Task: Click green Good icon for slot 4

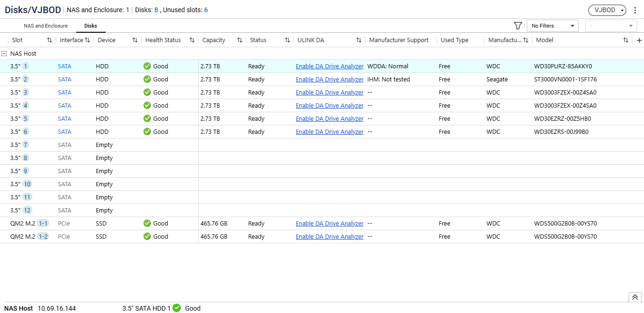Action: [147, 105]
